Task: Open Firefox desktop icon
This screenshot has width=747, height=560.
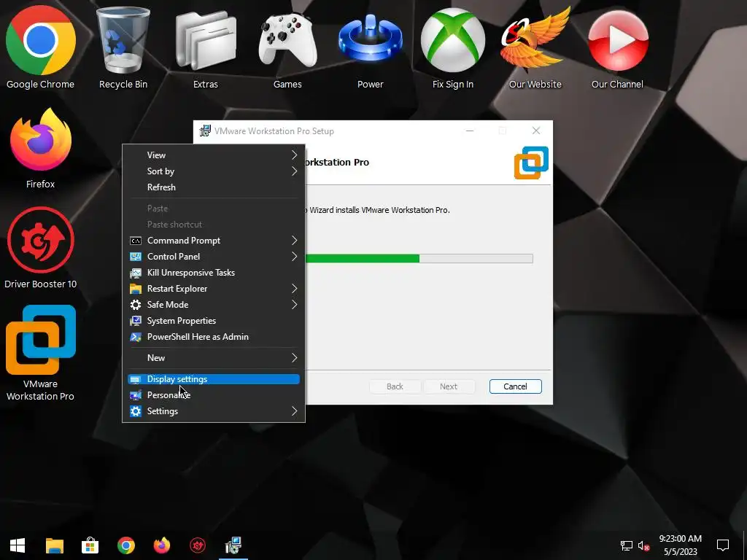Action: pyautogui.click(x=41, y=147)
